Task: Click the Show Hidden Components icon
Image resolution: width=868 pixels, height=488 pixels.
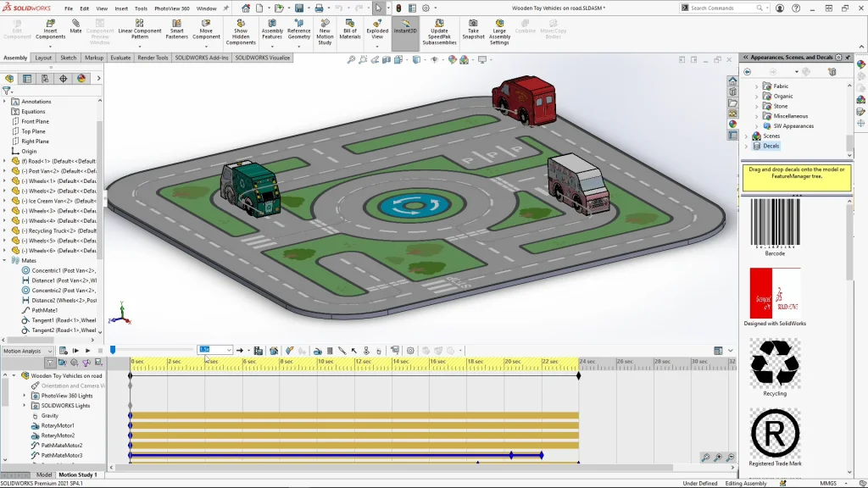Action: point(241,25)
